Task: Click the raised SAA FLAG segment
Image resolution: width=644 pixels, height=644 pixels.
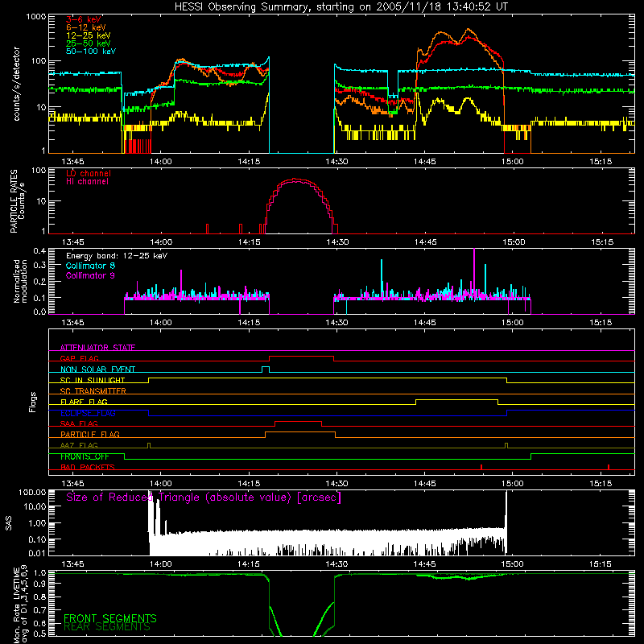Action: 298,421
